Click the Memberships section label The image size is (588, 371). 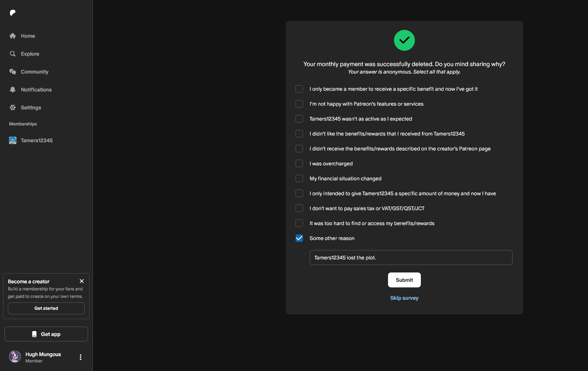pos(23,124)
